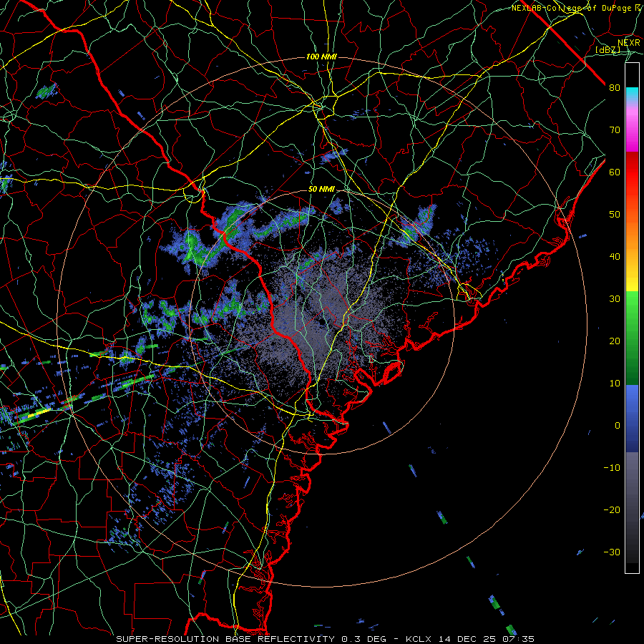Click the 40 value on the dBZ scale
The height and width of the screenshot is (644, 644).
615,257
